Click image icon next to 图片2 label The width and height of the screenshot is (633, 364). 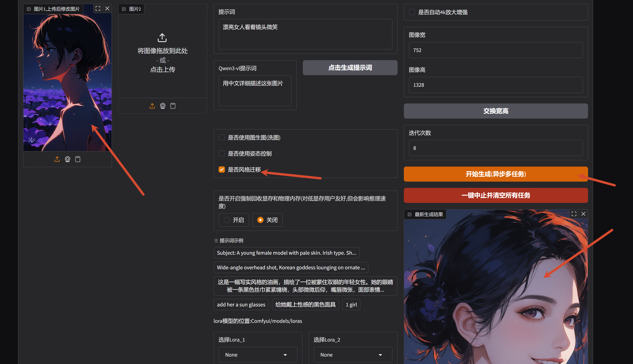coord(124,9)
